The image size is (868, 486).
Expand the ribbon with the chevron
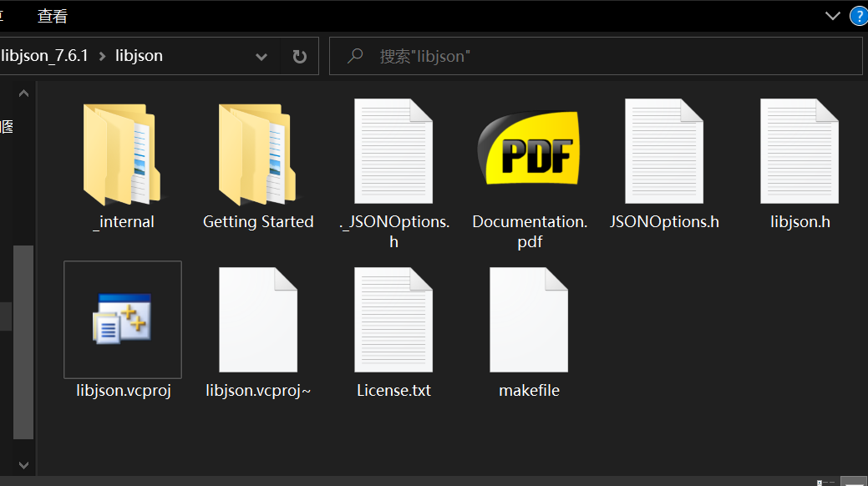[832, 16]
